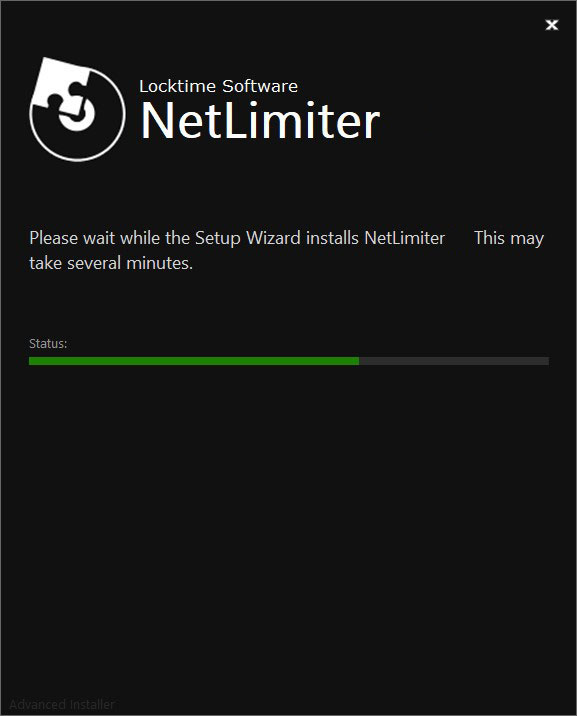Image resolution: width=577 pixels, height=716 pixels.
Task: Click the unfilled gray part of the progress bar
Action: (454, 361)
